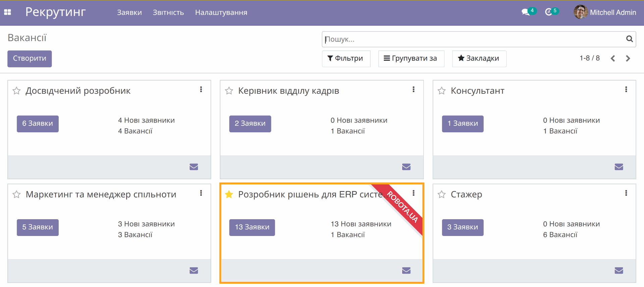The image size is (644, 287).
Task: Toggle favorite star for Керівник відділу кадрів
Action: (229, 91)
